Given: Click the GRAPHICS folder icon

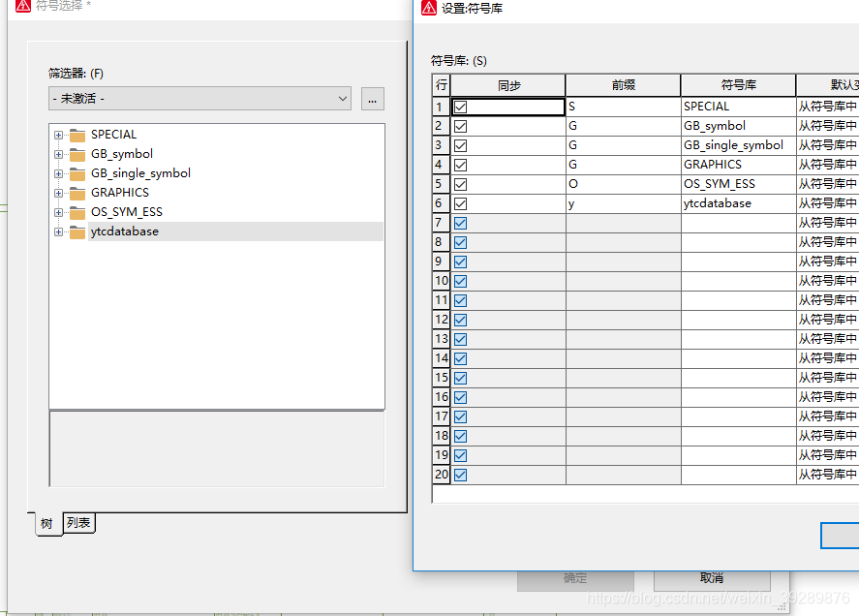Looking at the screenshot, I should 77,193.
